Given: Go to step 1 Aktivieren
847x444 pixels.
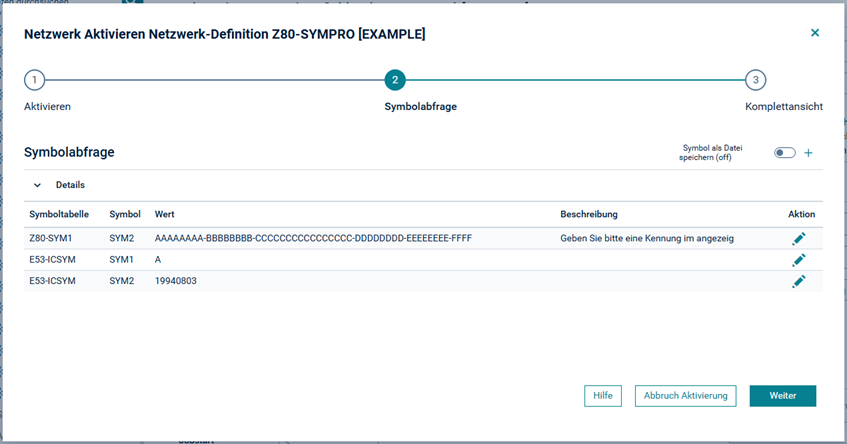Looking at the screenshot, I should coord(35,80).
